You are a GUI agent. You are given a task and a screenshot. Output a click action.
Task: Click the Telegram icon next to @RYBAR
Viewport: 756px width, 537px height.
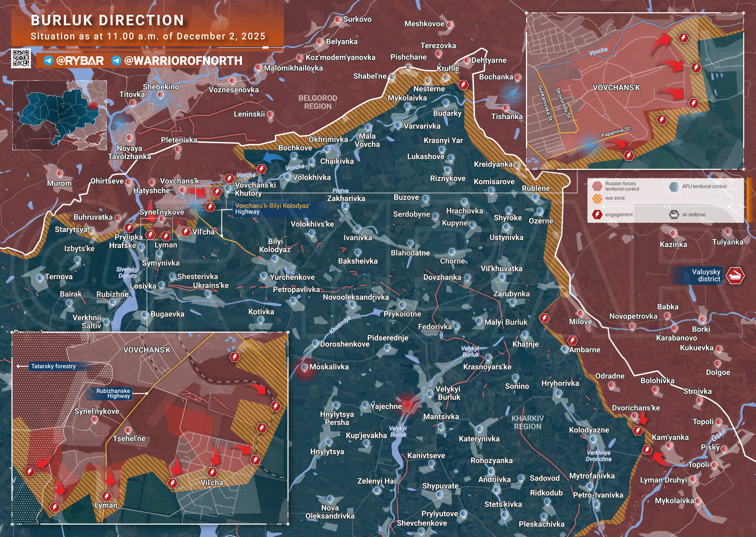tap(49, 61)
